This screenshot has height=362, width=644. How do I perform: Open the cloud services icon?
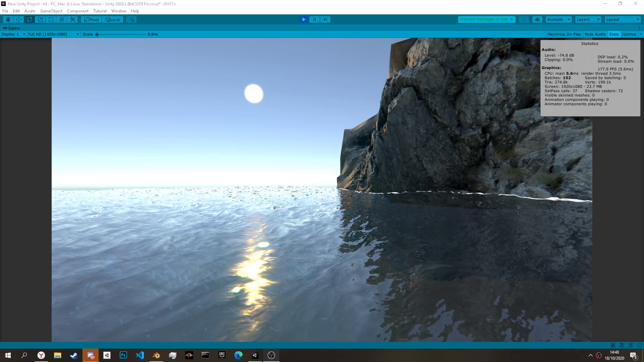click(x=537, y=19)
